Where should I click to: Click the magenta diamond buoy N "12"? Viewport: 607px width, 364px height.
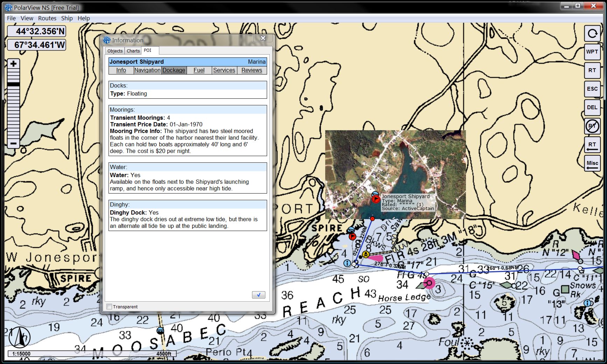576,254
